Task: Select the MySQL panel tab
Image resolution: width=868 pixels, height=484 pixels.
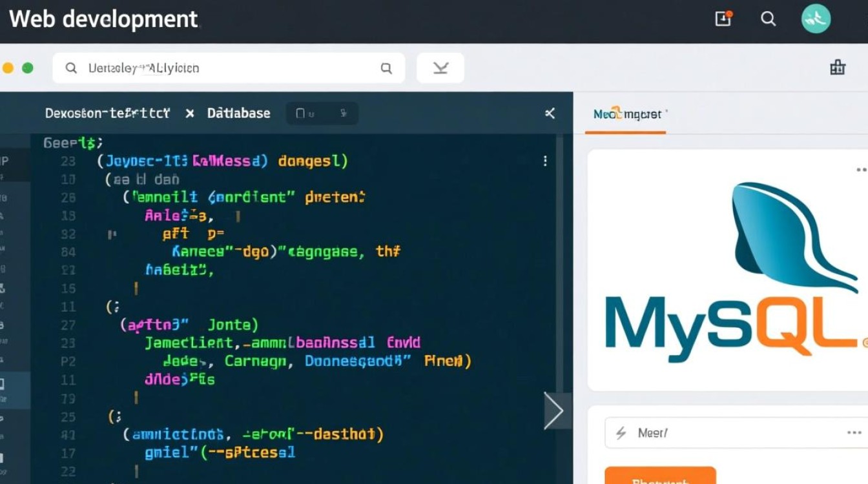Action: [x=626, y=114]
